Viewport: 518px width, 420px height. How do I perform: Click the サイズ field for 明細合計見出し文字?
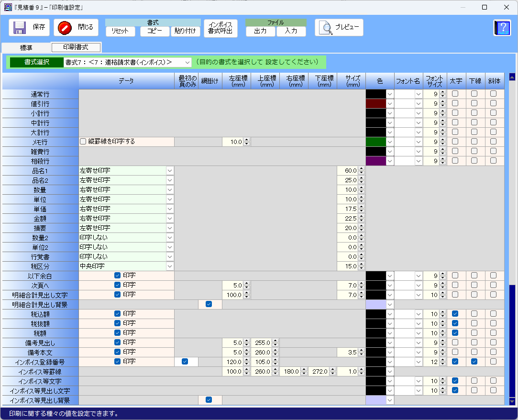[x=351, y=295]
